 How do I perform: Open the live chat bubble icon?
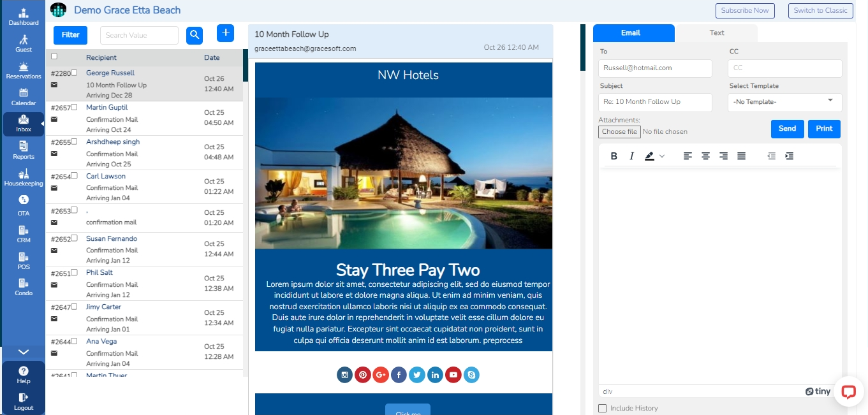tap(848, 391)
